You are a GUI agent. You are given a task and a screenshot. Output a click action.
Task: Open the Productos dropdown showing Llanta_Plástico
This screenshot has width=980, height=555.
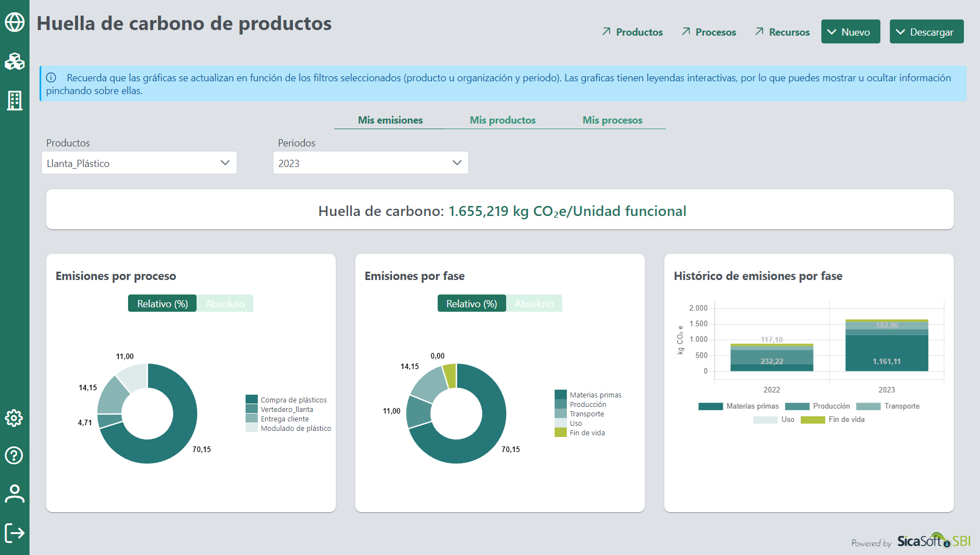139,163
